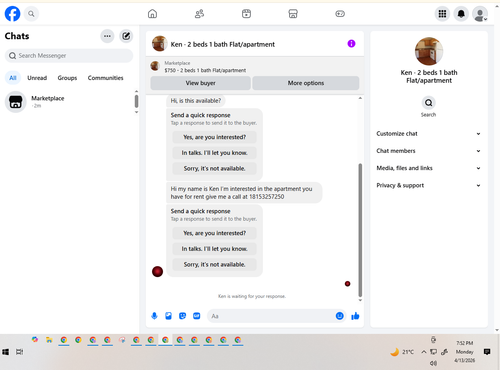Expand the Chat members section

pyautogui.click(x=429, y=151)
